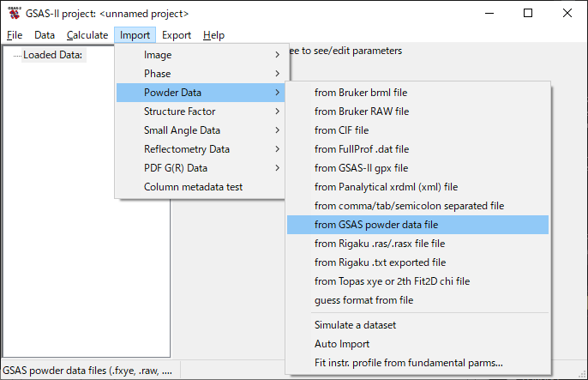588x380 pixels.
Task: Open the Help menu
Action: click(214, 35)
